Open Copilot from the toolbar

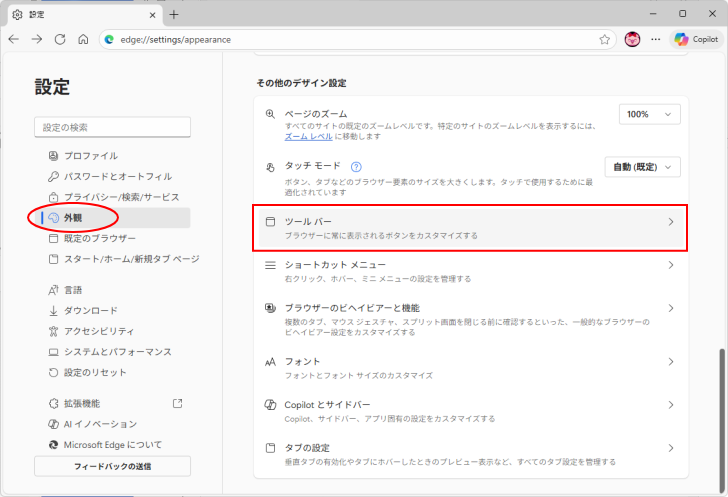[696, 39]
